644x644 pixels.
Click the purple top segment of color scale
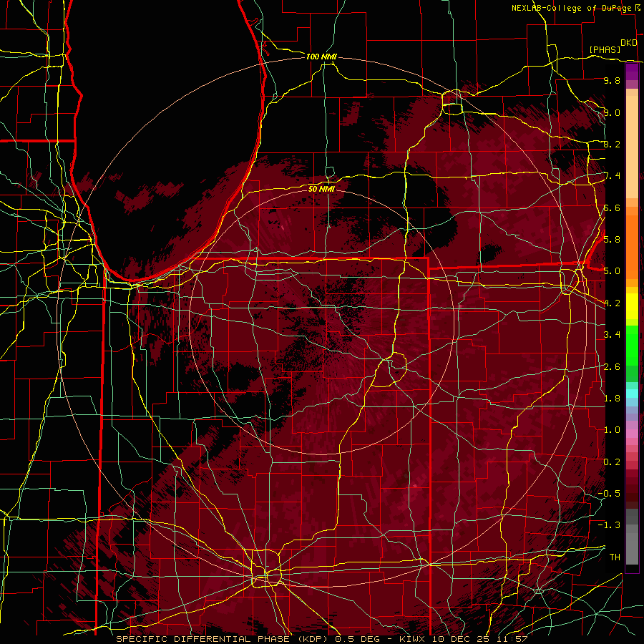(632, 72)
